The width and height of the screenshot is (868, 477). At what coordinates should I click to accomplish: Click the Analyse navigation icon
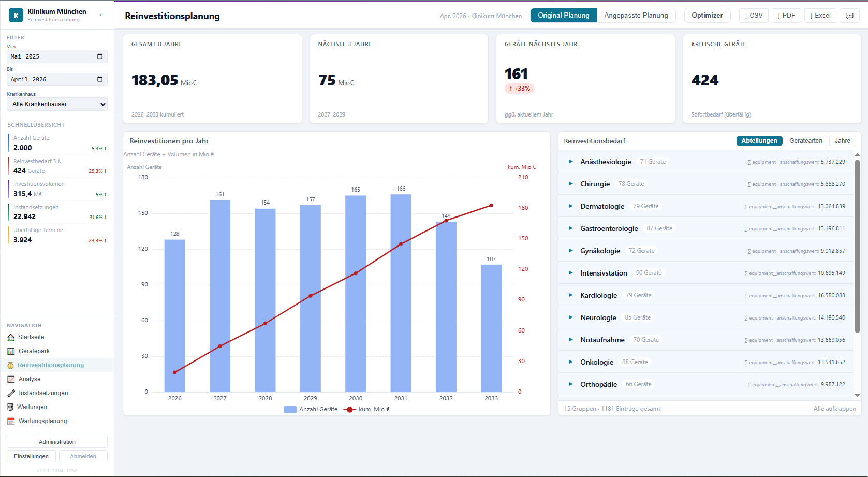(x=11, y=379)
